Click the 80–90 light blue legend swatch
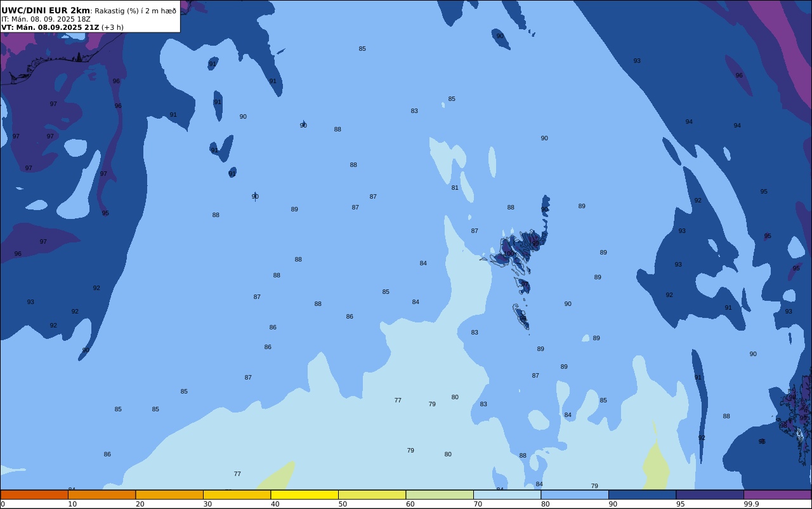812x509 pixels. click(x=575, y=494)
